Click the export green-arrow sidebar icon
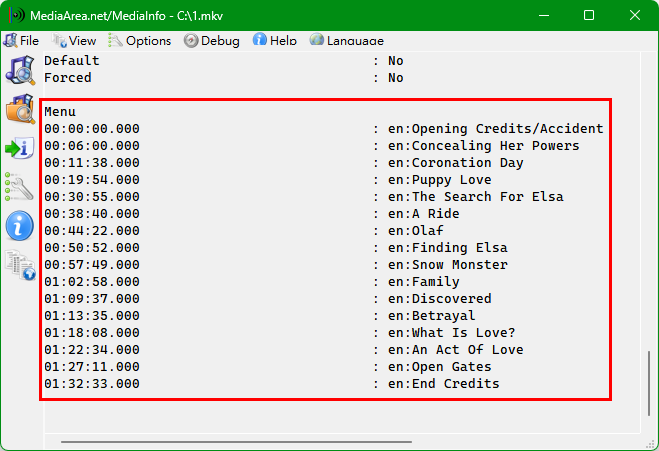 point(20,148)
